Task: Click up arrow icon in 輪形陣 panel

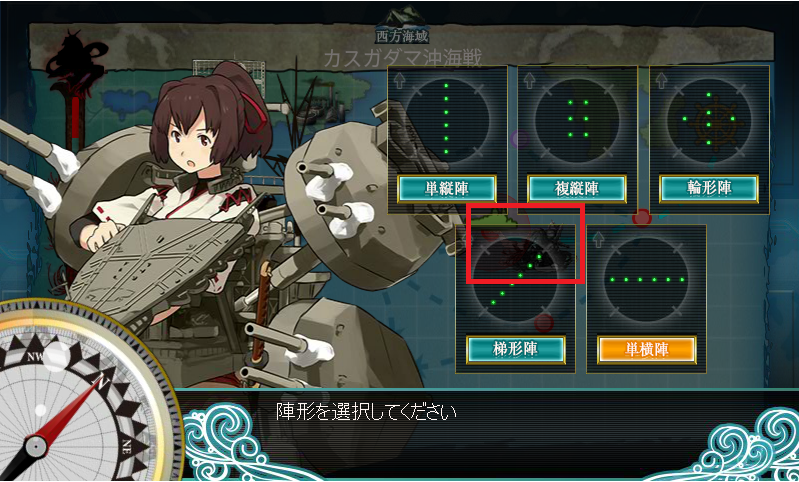Action: pyautogui.click(x=661, y=79)
